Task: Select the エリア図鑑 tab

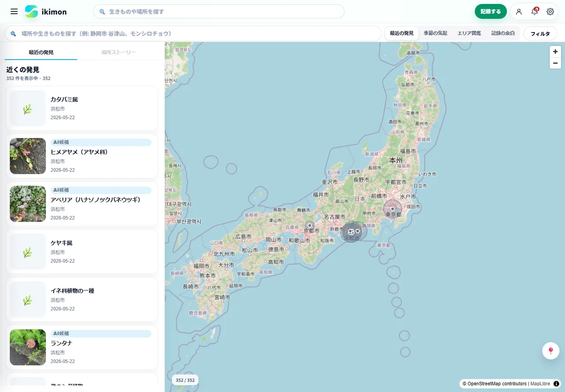Action: (469, 34)
